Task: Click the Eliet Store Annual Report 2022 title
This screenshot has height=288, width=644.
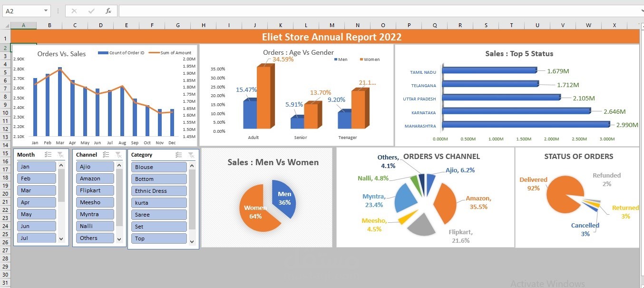Action: tap(332, 37)
